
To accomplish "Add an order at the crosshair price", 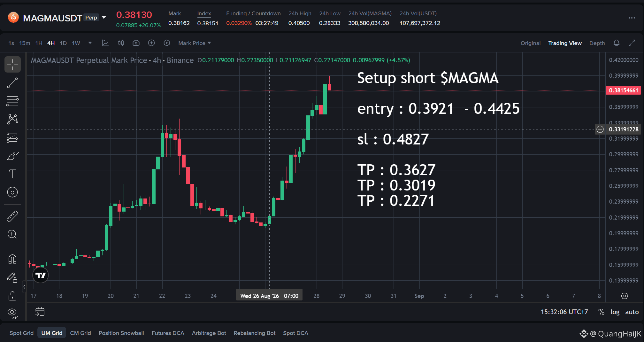I will [x=600, y=129].
